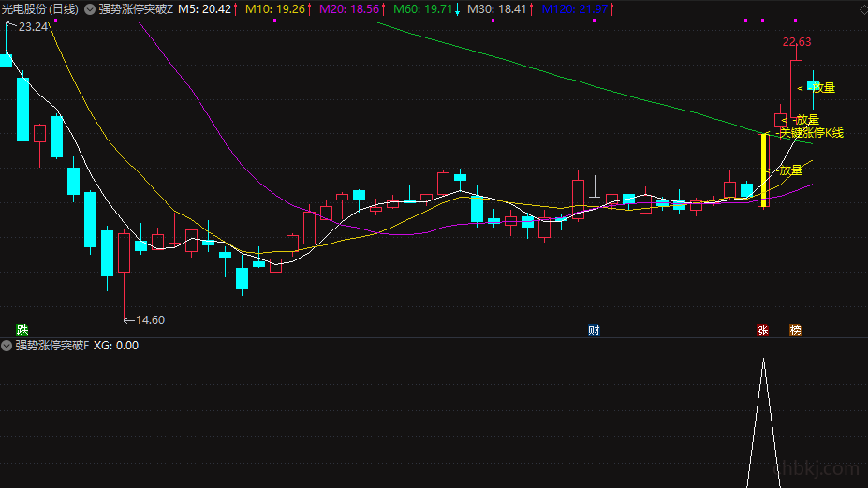Collapse the 强势涨停突破F sub-indicator arrow
868x488 pixels.
(x=7, y=346)
